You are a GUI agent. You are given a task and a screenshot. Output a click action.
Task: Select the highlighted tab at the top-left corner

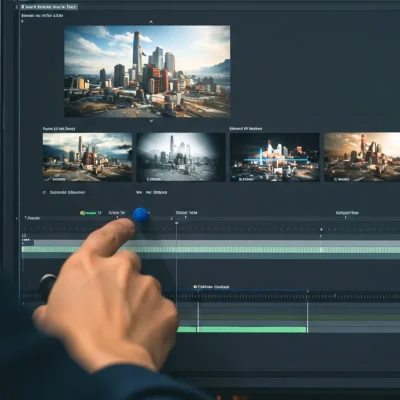click(48, 7)
